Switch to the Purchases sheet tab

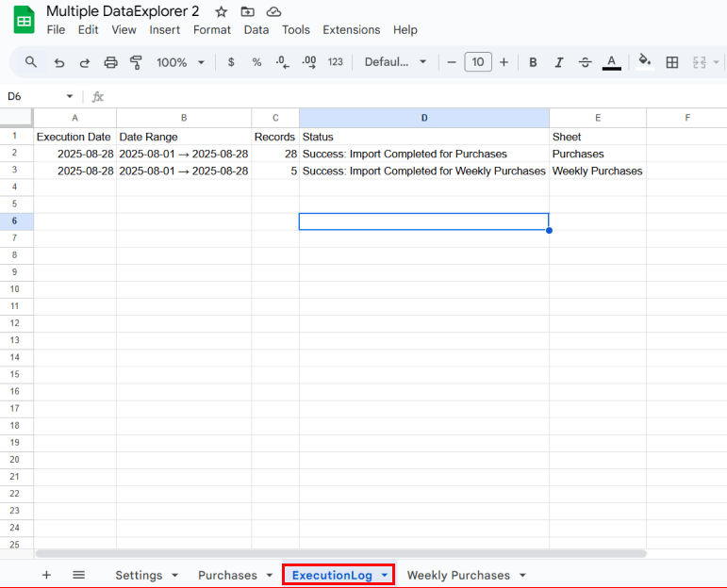pyautogui.click(x=227, y=575)
